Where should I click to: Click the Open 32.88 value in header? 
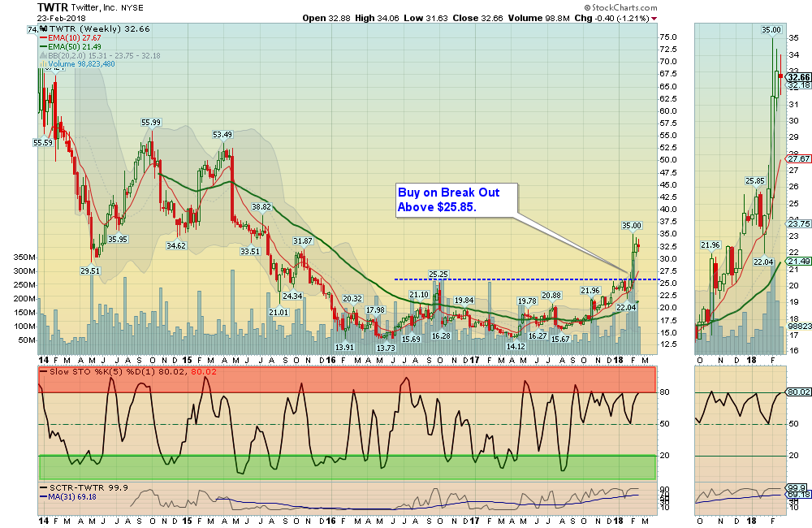(326, 18)
